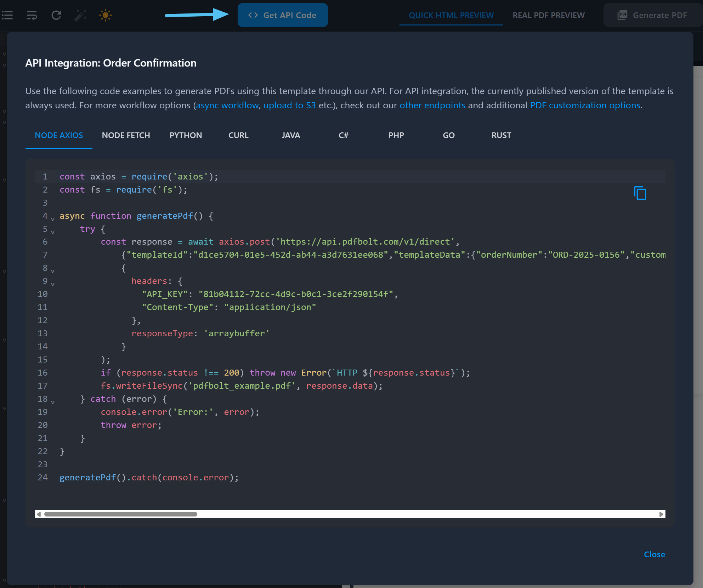Toggle light theme with the sun icon
Image resolution: width=703 pixels, height=588 pixels.
tap(106, 15)
